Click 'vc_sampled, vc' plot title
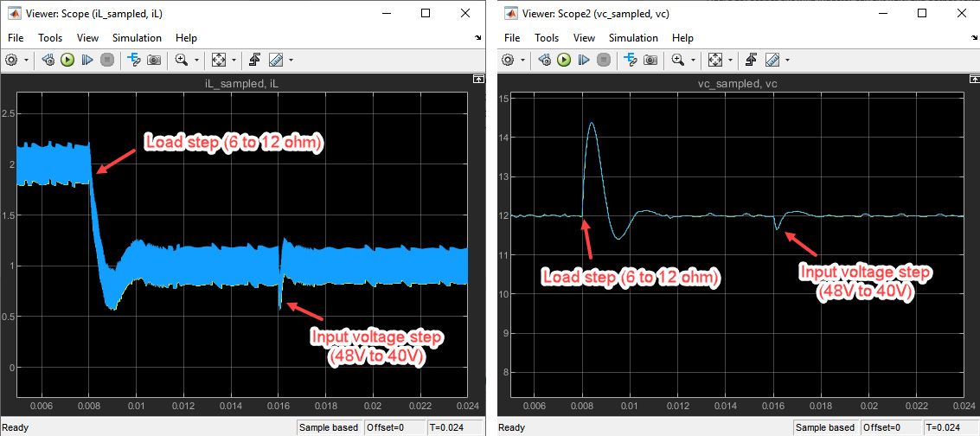The height and width of the screenshot is (436, 980). pos(738,83)
